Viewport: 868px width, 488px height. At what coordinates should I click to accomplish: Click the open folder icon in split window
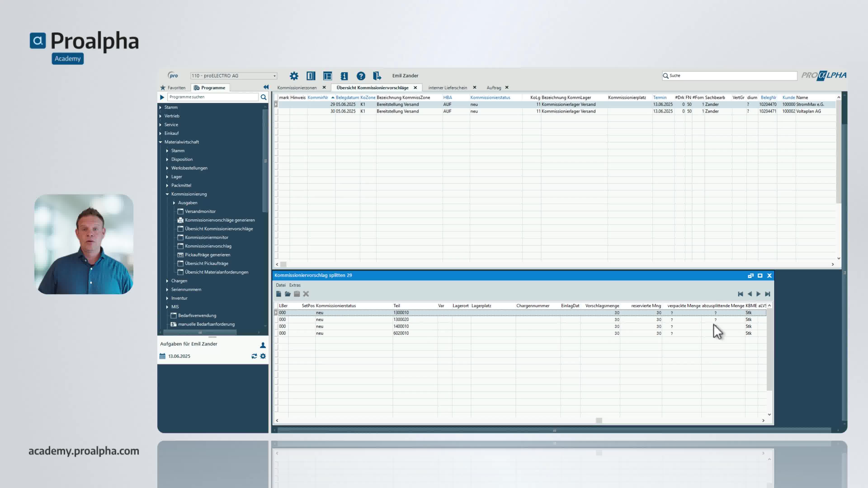point(288,294)
